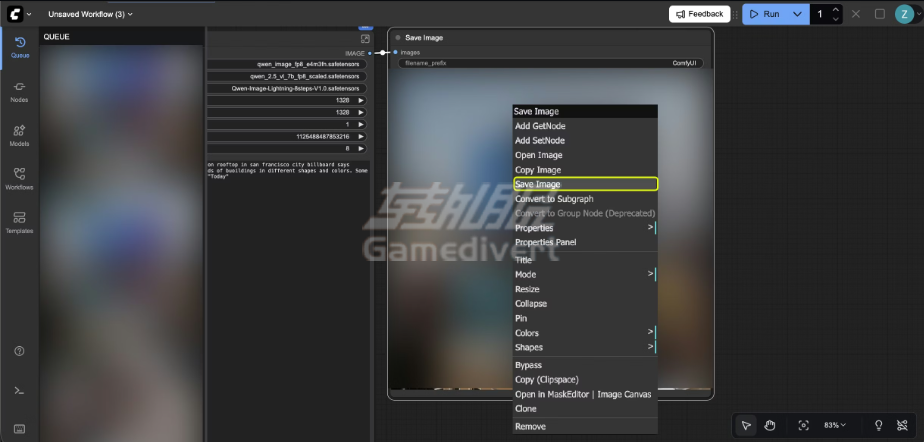Choose Open in MaskEditor | Image Canvas
The width and height of the screenshot is (924, 442).
(585, 394)
